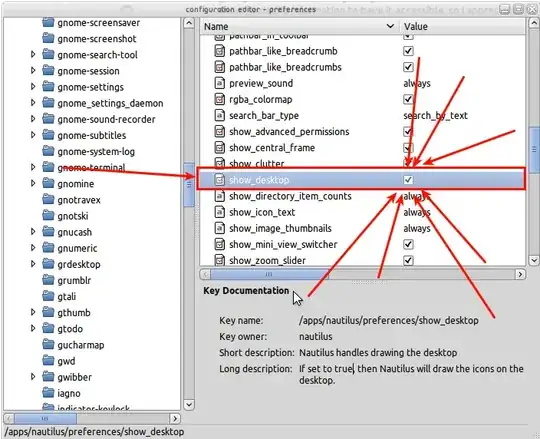Click the key list horizontal scrollbar thumb
The width and height of the screenshot is (540, 439).
coord(270,274)
